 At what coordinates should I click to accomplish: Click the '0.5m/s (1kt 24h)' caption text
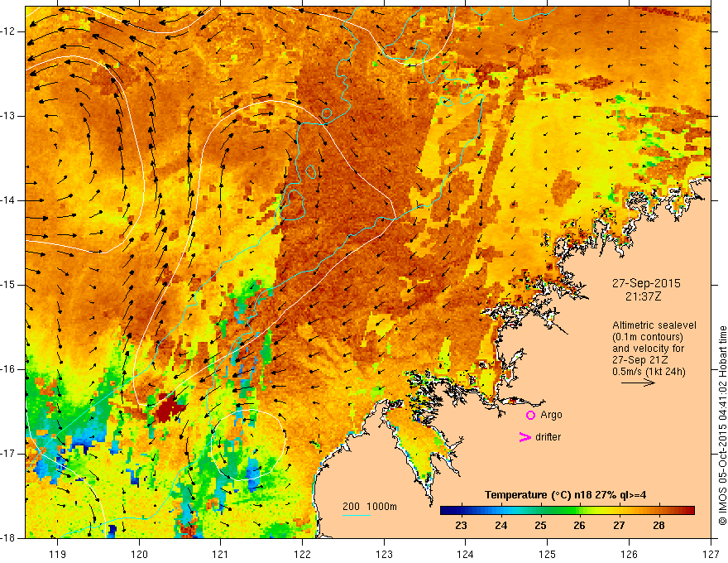(x=649, y=372)
